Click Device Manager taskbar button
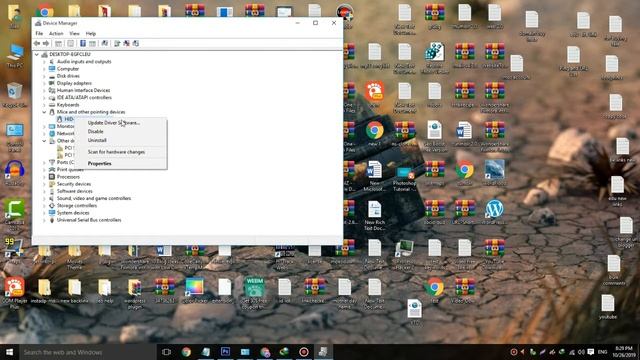This screenshot has width=640, height=360. 323,352
